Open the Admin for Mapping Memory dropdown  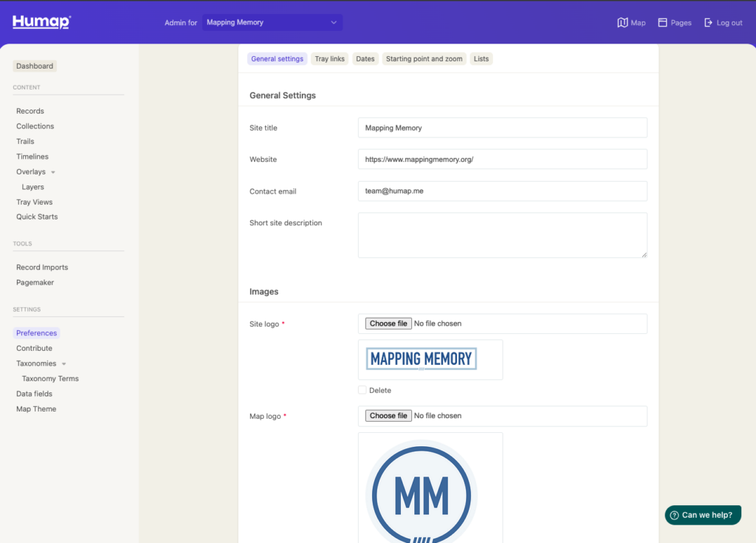pos(272,23)
